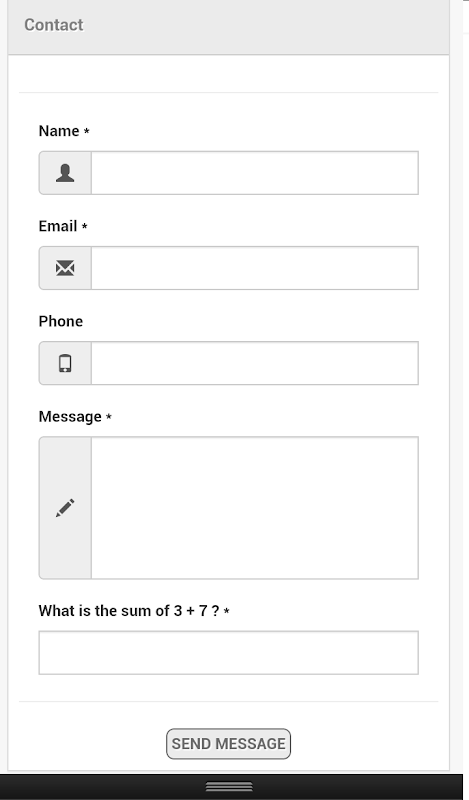Screen dimensions: 469x800
Task: Focus the Email text input
Action: pyautogui.click(x=255, y=268)
